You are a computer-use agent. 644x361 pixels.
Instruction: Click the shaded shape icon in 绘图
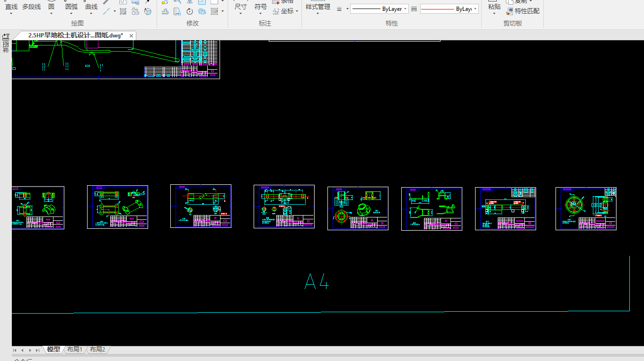[x=148, y=11]
